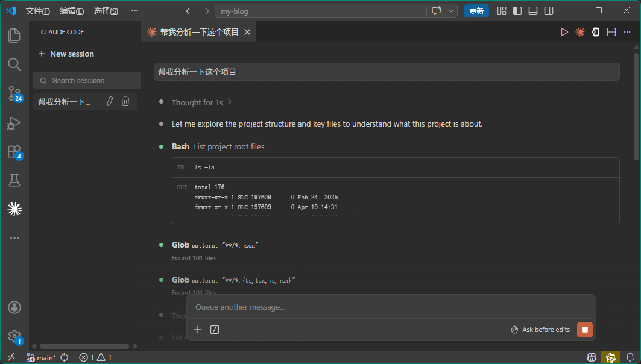Open the Search view in activity bar
641x364 pixels.
tap(14, 64)
